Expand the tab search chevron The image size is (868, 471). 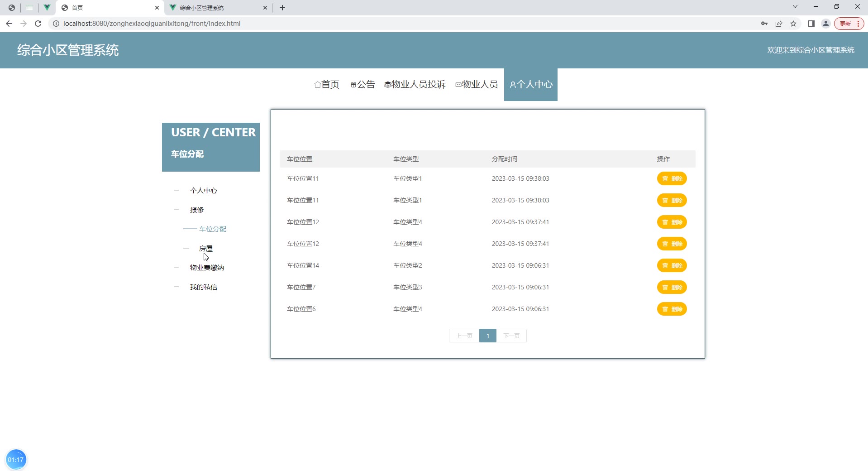pyautogui.click(x=795, y=7)
